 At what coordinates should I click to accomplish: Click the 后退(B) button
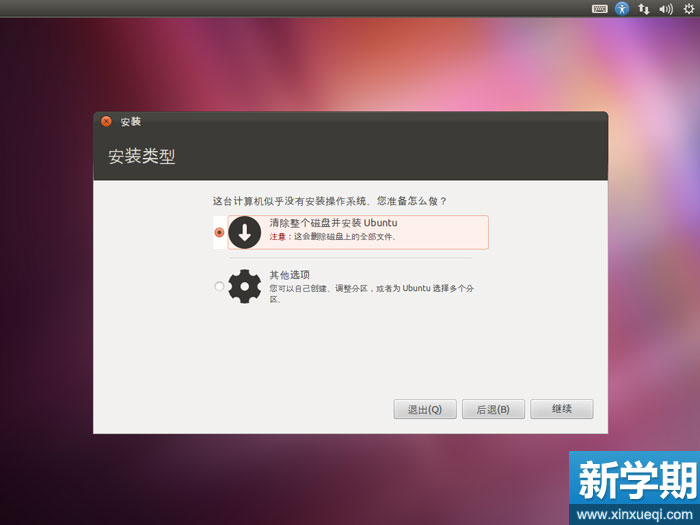point(493,409)
